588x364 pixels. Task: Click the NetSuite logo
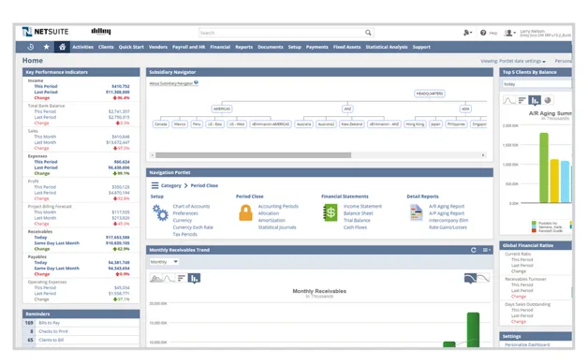(45, 32)
